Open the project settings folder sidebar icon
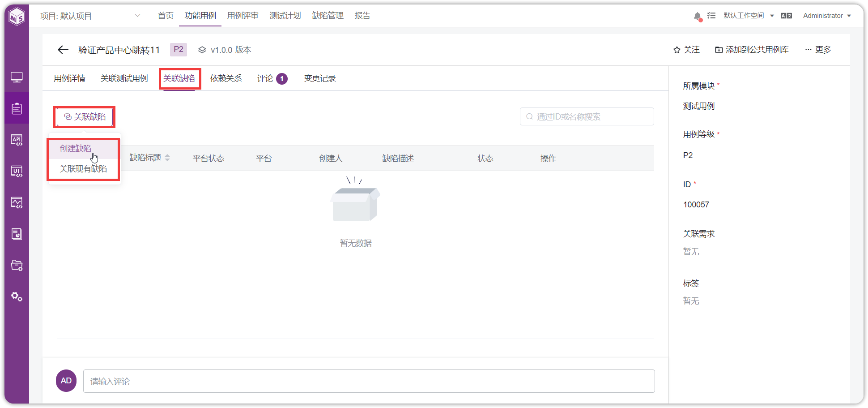 click(x=17, y=265)
